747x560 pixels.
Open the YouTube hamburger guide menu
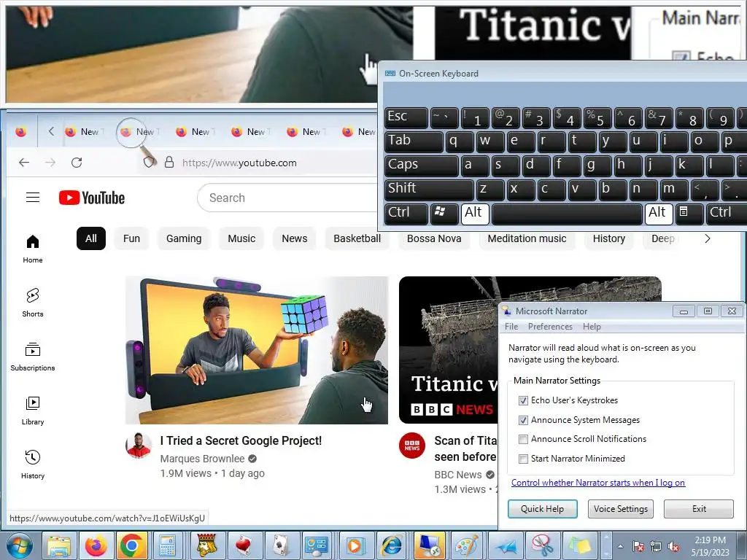click(x=33, y=197)
